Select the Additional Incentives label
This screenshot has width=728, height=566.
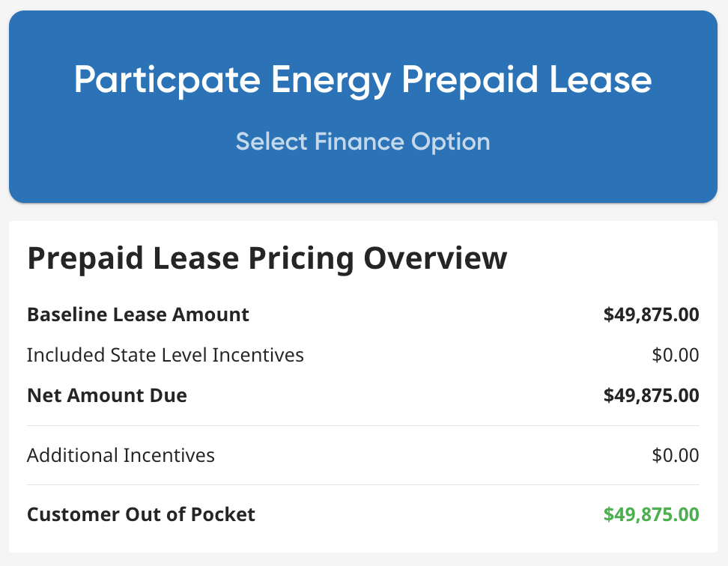pyautogui.click(x=121, y=455)
